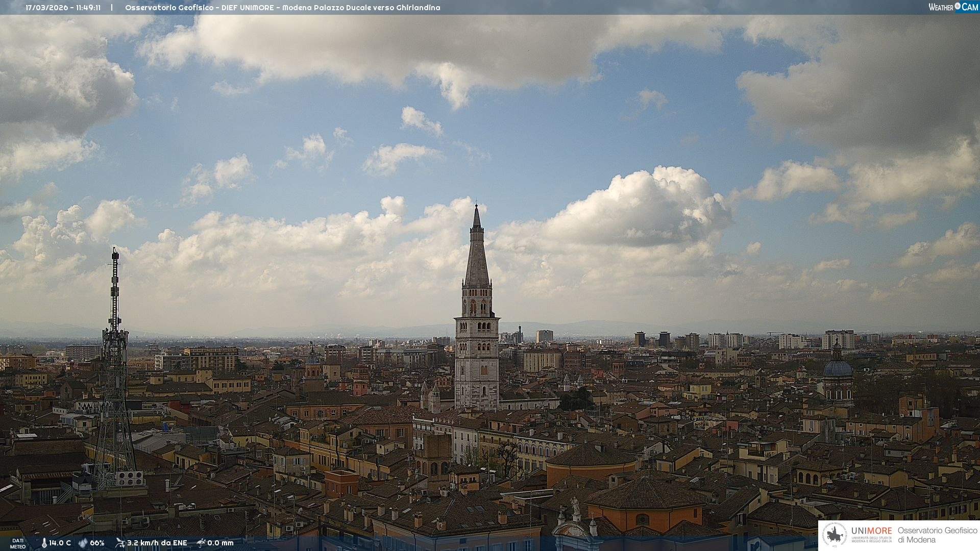The height and width of the screenshot is (551, 980).
Task: Select the 14.0 C temperature reading
Action: [x=60, y=543]
